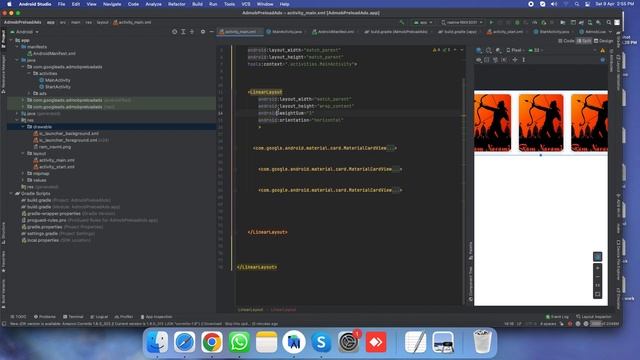Open Skype from the Dock
Viewport: 640px width, 360px height.
(321, 342)
